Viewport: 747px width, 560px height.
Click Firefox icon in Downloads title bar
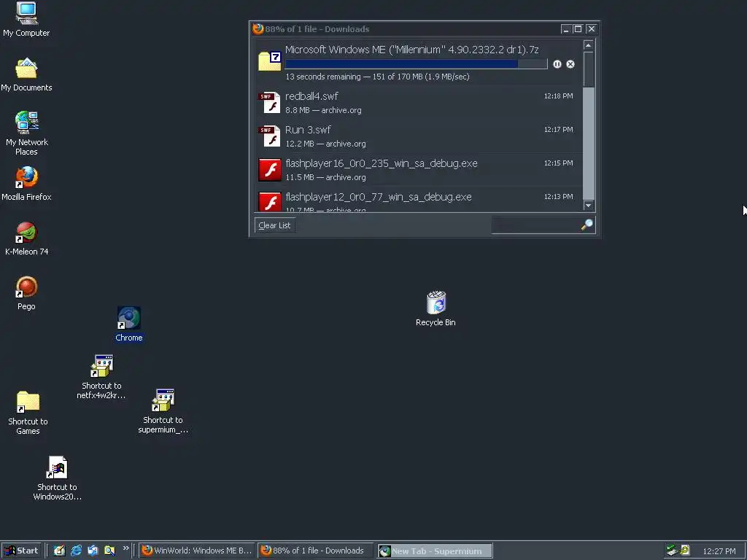click(x=258, y=28)
